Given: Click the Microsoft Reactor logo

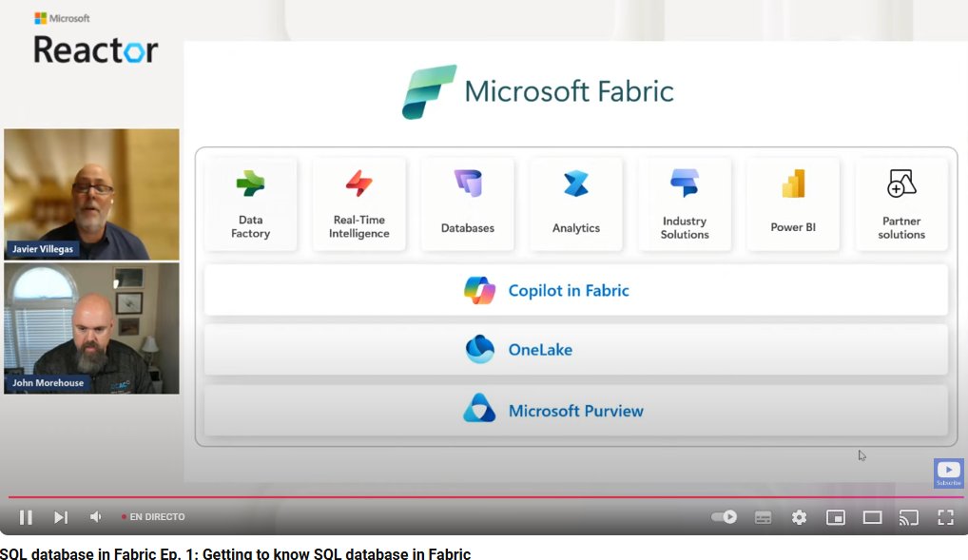Looking at the screenshot, I should pos(96,39).
